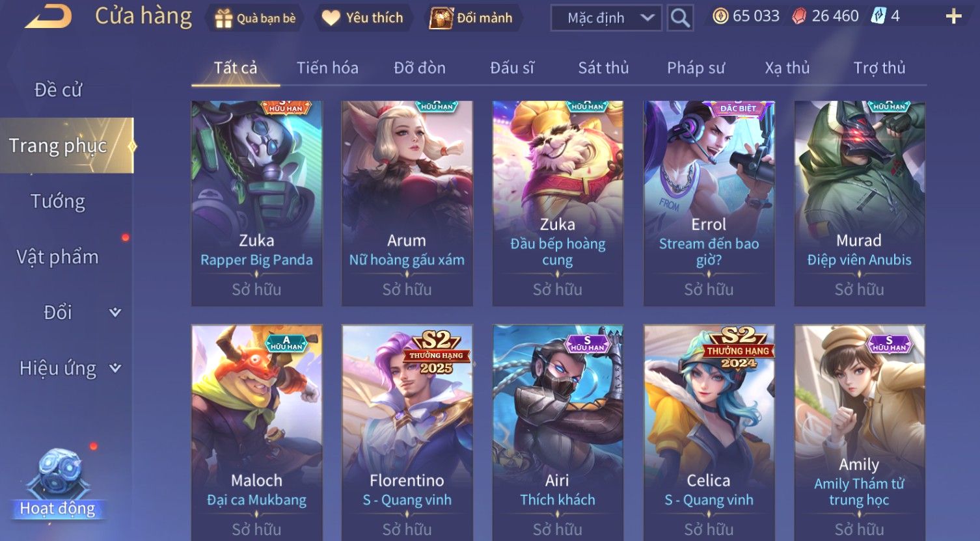Switch to the Pháp sư tab

[x=696, y=68]
